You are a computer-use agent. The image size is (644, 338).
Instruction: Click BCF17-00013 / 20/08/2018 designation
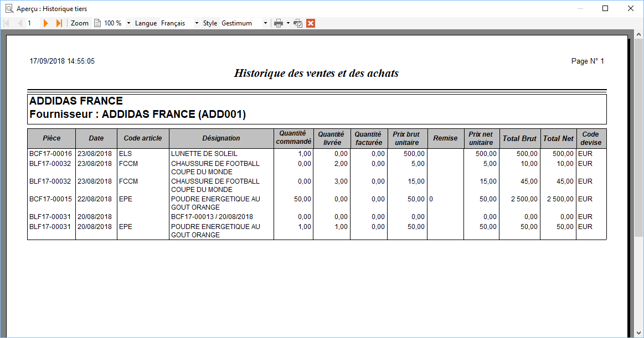(212, 217)
